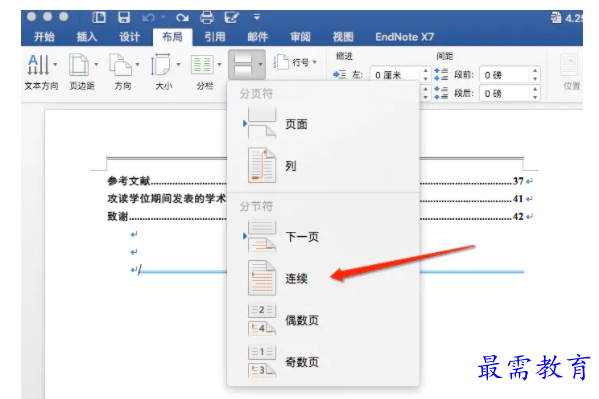Image resolution: width=599 pixels, height=399 pixels.
Task: Increase 段前 spacing with up stepper
Action: [535, 71]
